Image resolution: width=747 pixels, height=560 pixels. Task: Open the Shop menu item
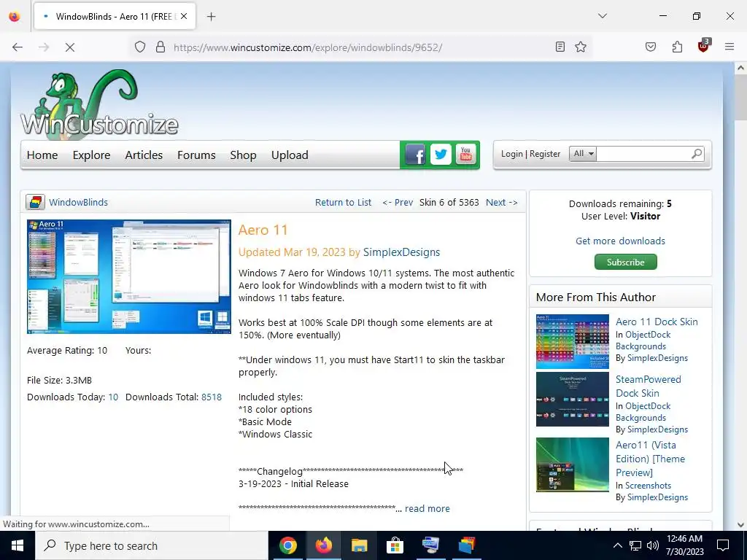[243, 155]
